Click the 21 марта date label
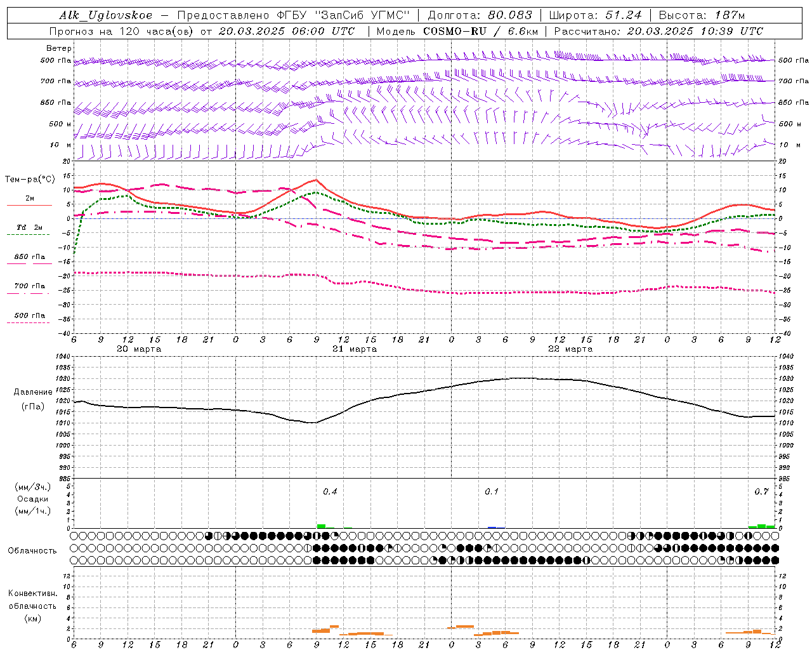The image size is (812, 650). (x=355, y=349)
